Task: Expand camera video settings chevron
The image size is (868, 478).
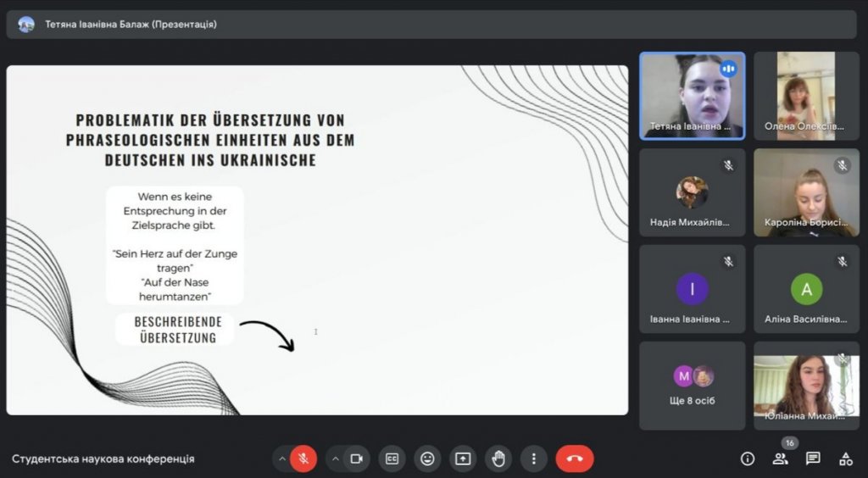Action: pyautogui.click(x=335, y=459)
